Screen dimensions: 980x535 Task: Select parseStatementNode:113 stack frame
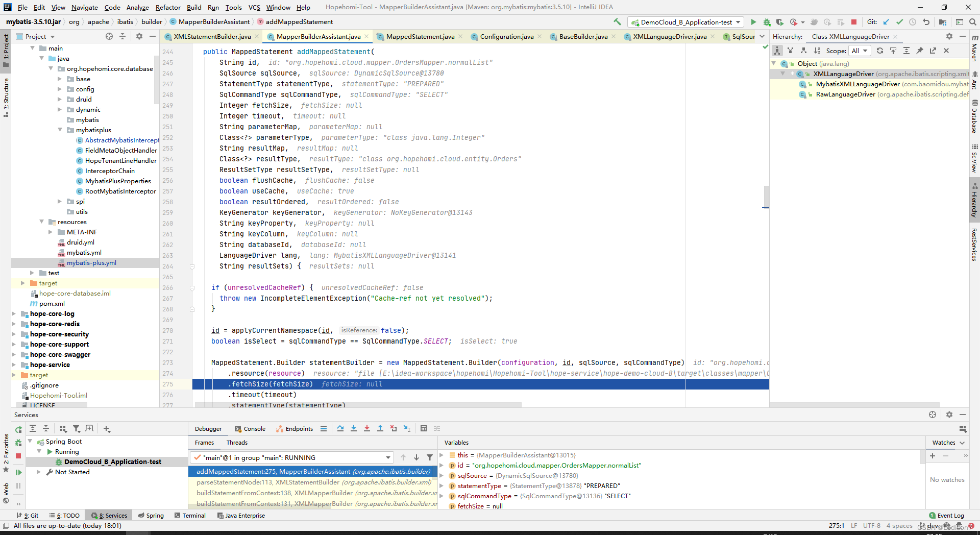coord(314,482)
